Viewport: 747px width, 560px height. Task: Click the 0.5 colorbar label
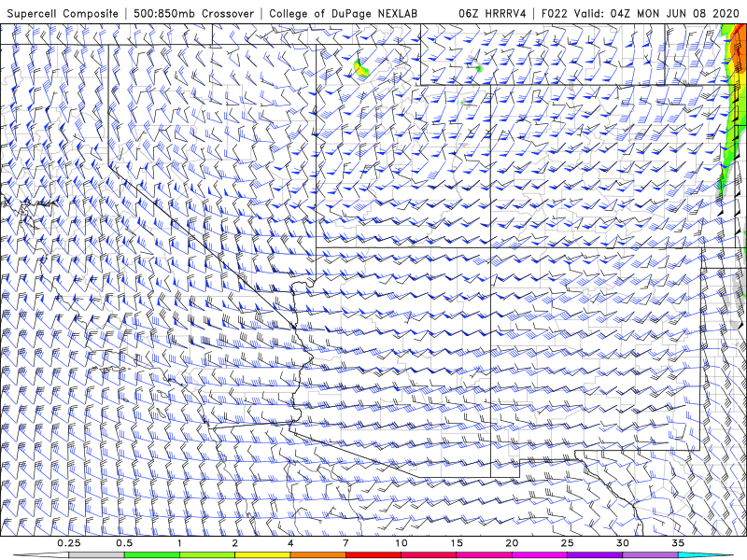124,543
